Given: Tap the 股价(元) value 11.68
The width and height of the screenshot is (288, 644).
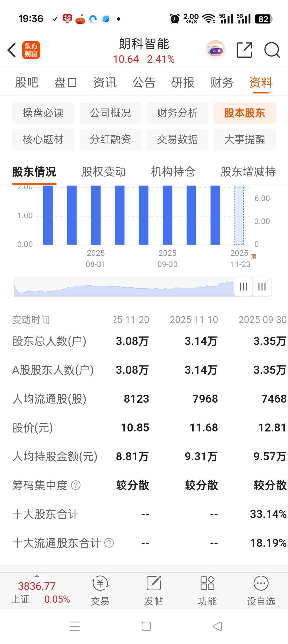Looking at the screenshot, I should [x=204, y=427].
